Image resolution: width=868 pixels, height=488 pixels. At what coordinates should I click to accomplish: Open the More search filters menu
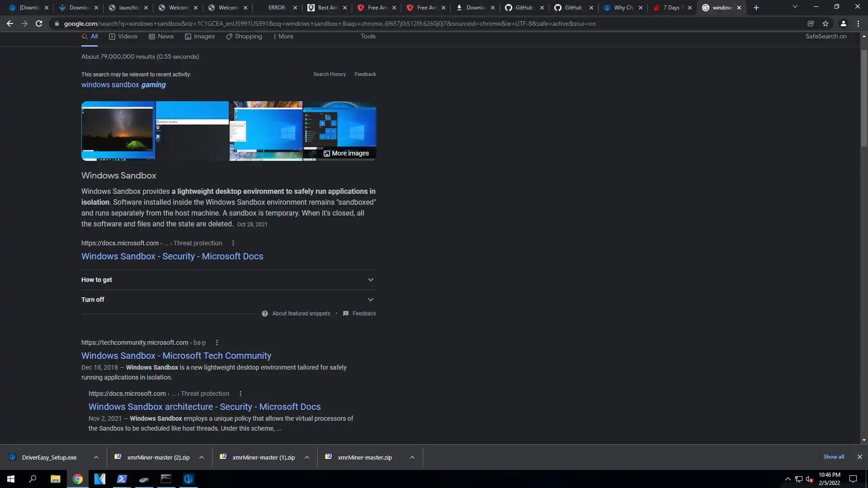[x=283, y=36]
